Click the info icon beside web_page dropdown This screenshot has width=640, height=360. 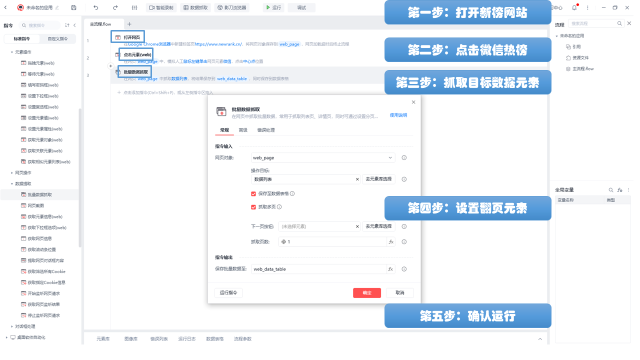point(404,158)
